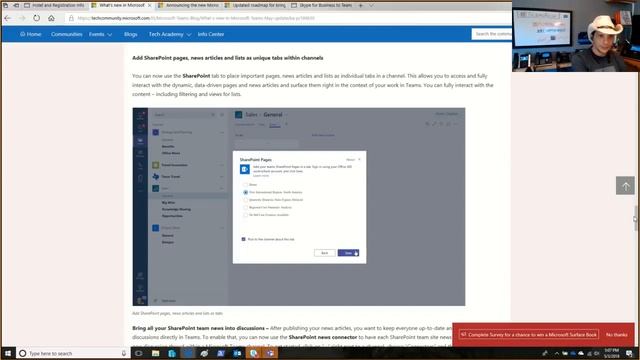Image resolution: width=640 pixels, height=360 pixels.
Task: Click caption under the SharePoint screenshot
Action: (x=178, y=313)
